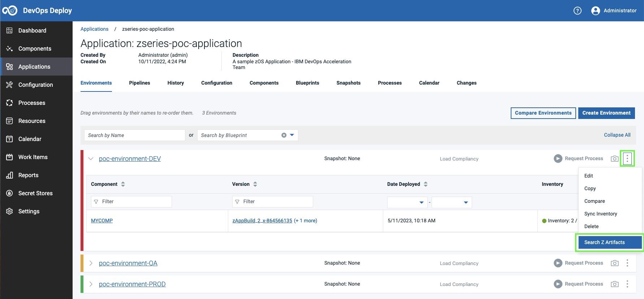The width and height of the screenshot is (644, 299).
Task: Go to Work Items in sidebar
Action: tap(33, 157)
